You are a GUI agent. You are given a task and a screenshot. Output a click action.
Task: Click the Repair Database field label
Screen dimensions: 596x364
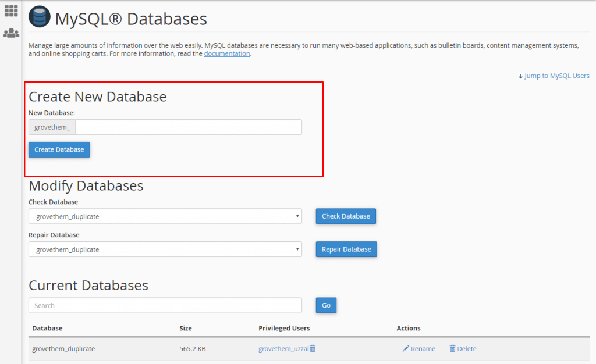pos(54,235)
